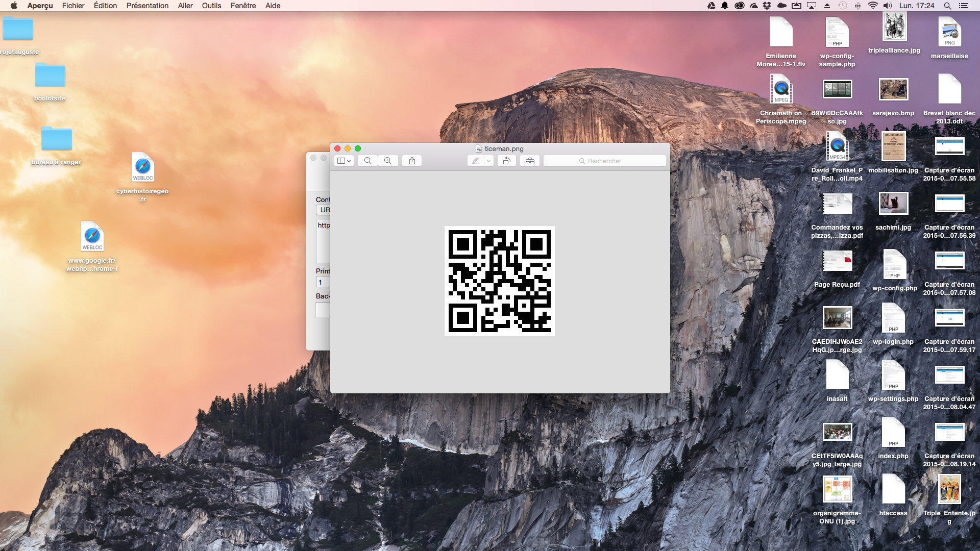This screenshot has height=551, width=980.
Task: Open sidebar view options dropdown
Action: [x=344, y=161]
